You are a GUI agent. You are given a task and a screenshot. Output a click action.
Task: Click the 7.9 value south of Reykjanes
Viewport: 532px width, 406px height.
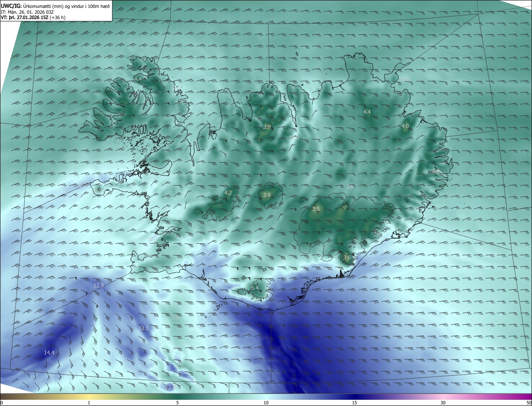point(176,317)
